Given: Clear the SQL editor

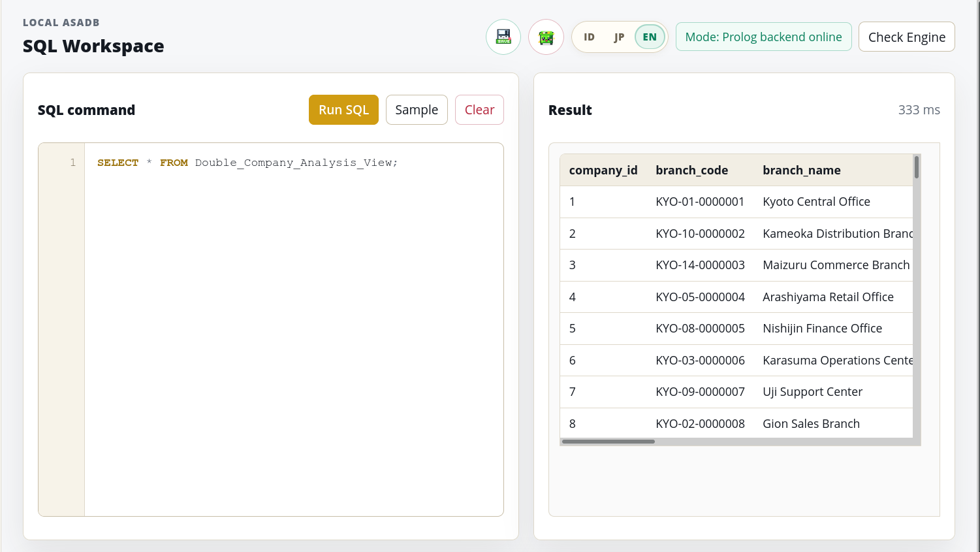Looking at the screenshot, I should [x=479, y=110].
